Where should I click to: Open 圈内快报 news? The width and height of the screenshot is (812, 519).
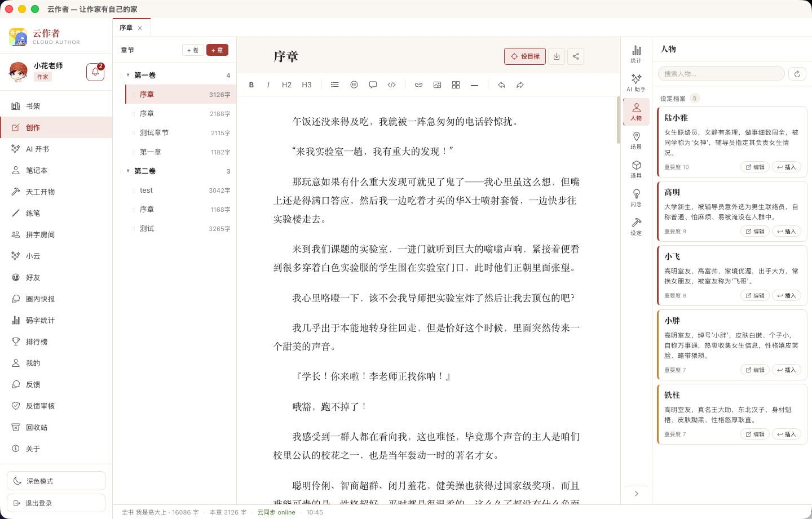coord(56,299)
